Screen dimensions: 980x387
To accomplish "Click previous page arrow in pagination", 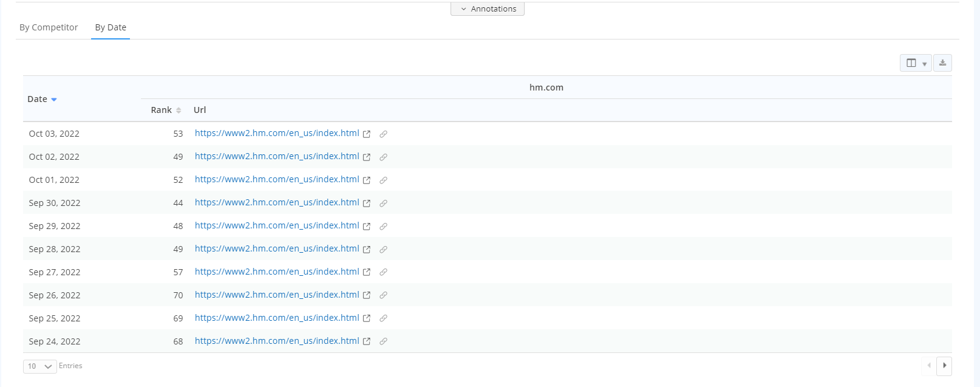I will [929, 366].
